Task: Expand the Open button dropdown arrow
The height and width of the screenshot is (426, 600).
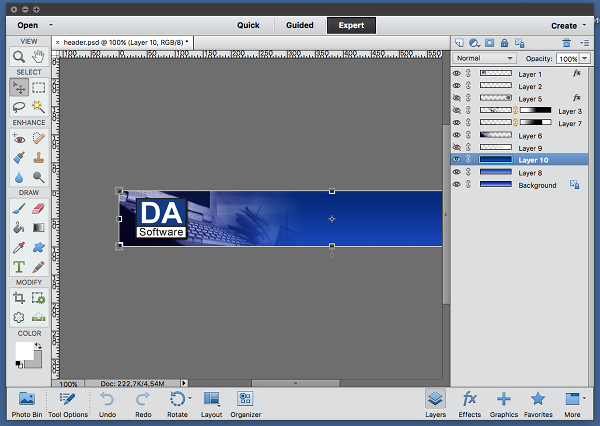Action: tap(51, 25)
